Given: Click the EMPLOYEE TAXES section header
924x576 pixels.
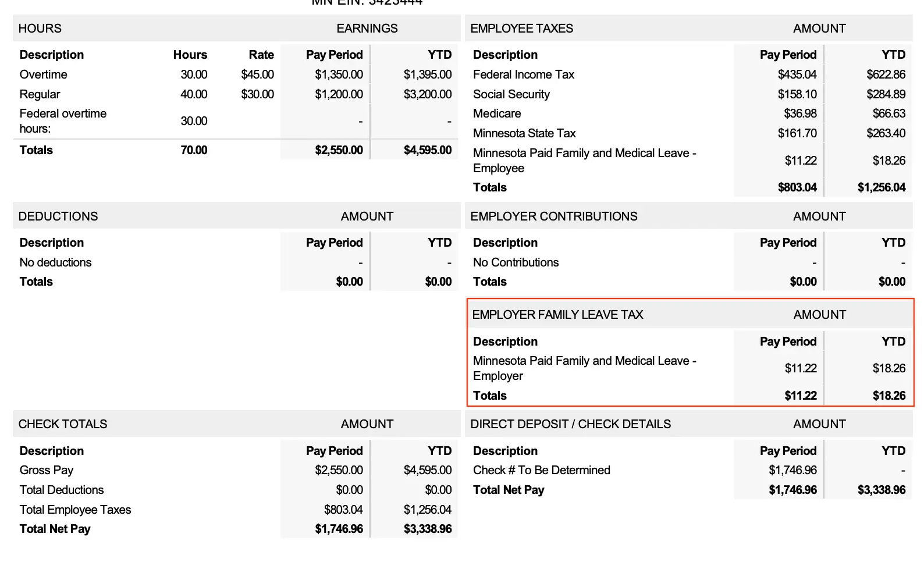Looking at the screenshot, I should [521, 29].
